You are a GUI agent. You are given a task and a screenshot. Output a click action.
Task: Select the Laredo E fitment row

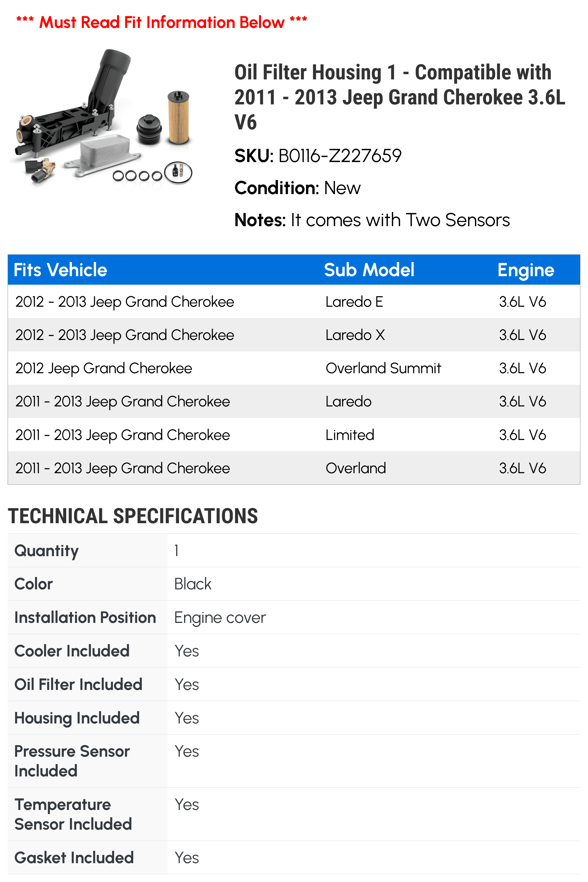pos(294,302)
